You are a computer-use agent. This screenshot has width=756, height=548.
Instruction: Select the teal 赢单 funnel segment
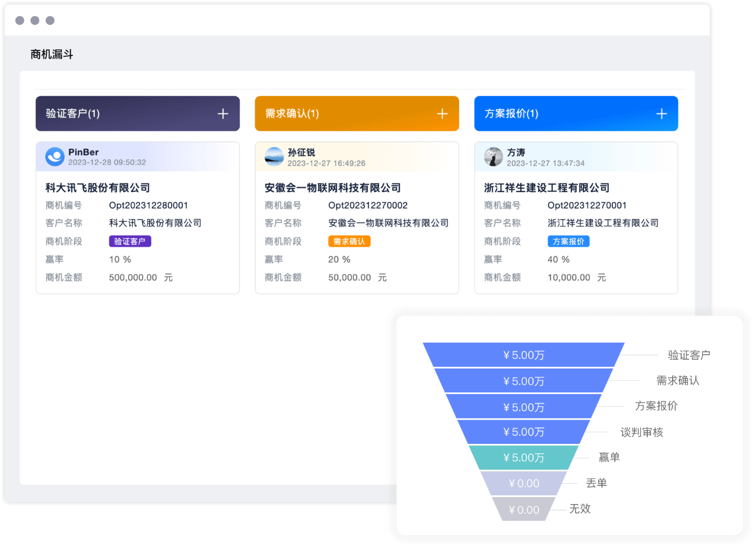[x=523, y=457]
